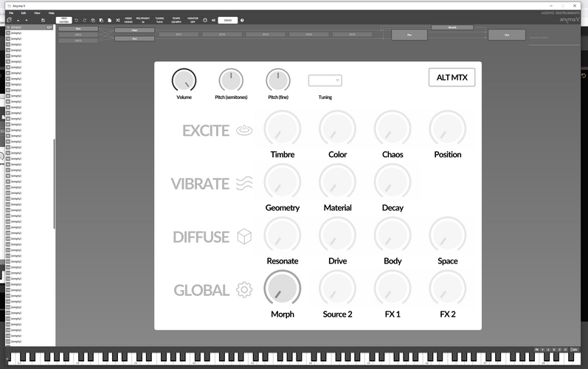Click the undo arrow icon
The height and width of the screenshot is (369, 588).
(x=76, y=20)
